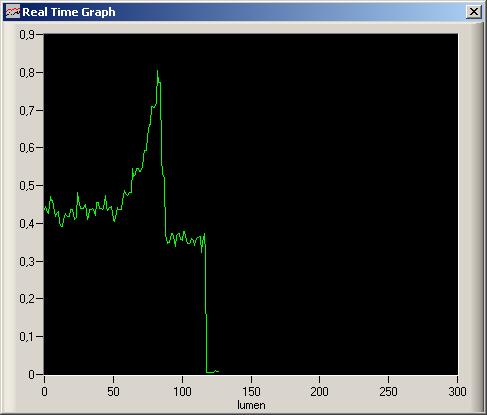Screen dimensions: 487x415
Task: Click the y-axis label 0,1
Action: pos(27,337)
